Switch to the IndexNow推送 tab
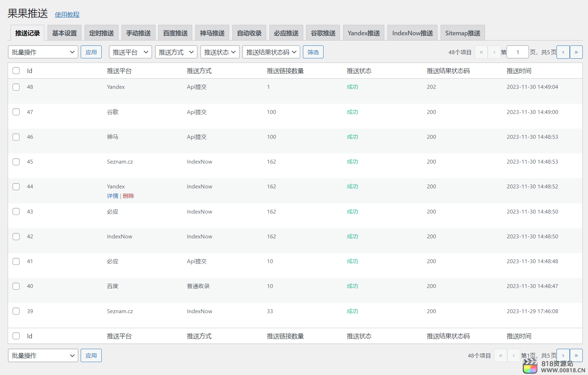The image size is (588, 375). tap(412, 33)
